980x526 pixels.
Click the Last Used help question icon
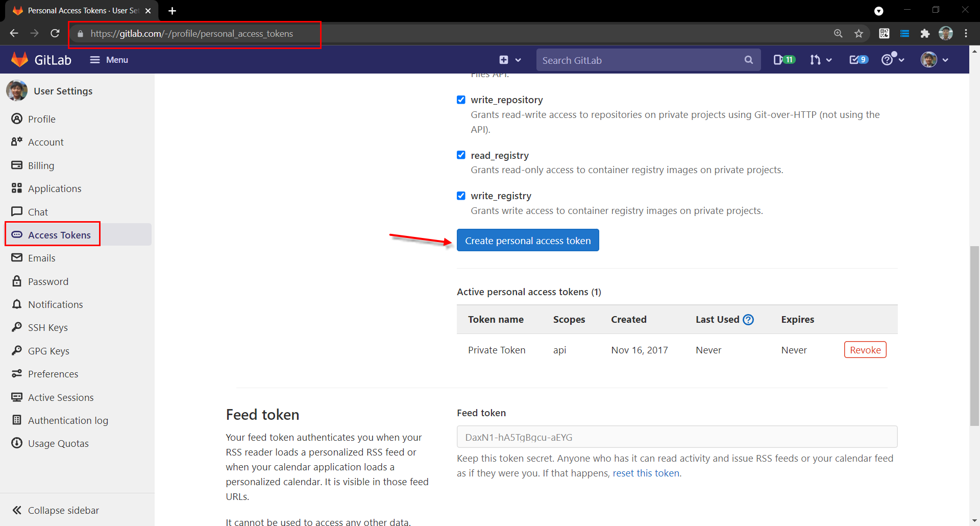(x=748, y=320)
